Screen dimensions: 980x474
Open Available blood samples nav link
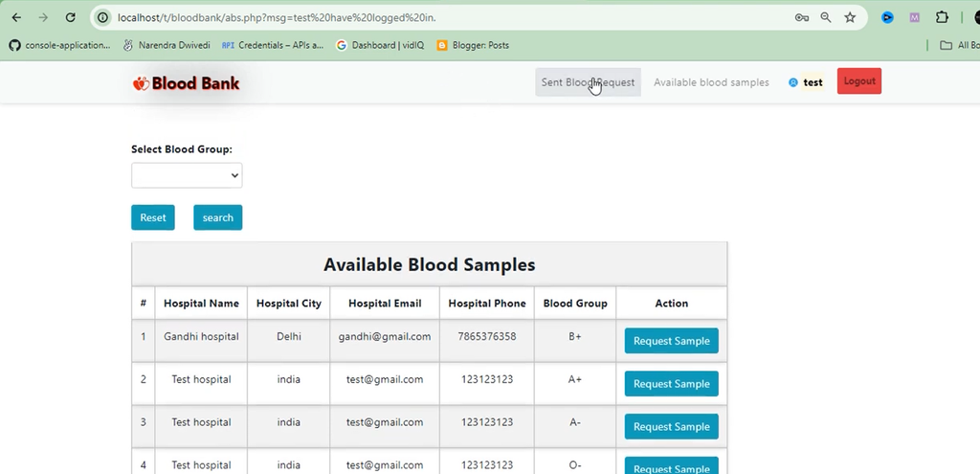click(x=711, y=82)
